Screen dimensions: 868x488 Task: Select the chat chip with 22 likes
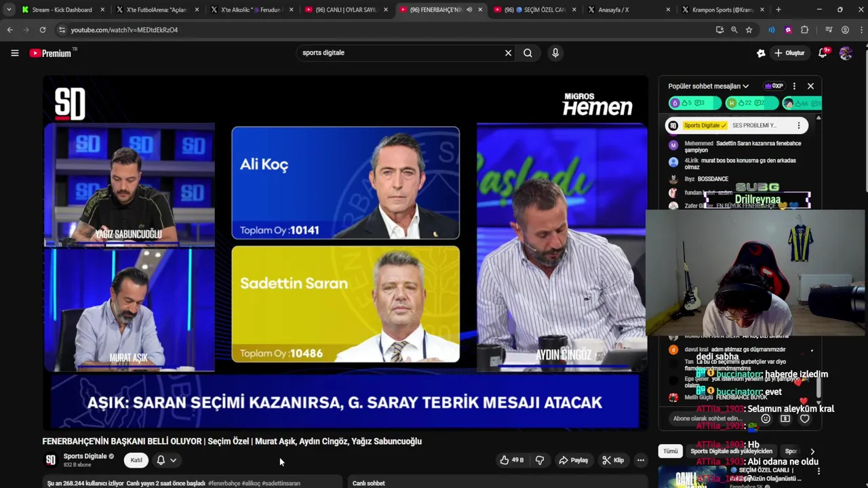[x=751, y=103]
